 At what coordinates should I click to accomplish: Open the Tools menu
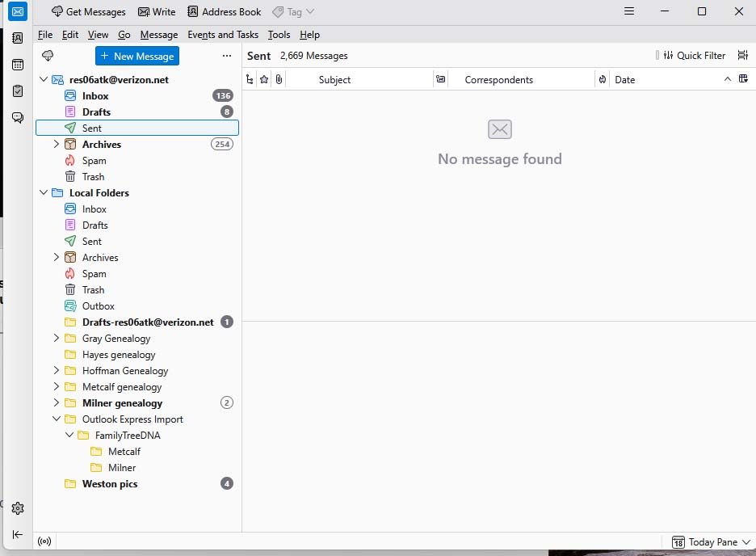279,35
